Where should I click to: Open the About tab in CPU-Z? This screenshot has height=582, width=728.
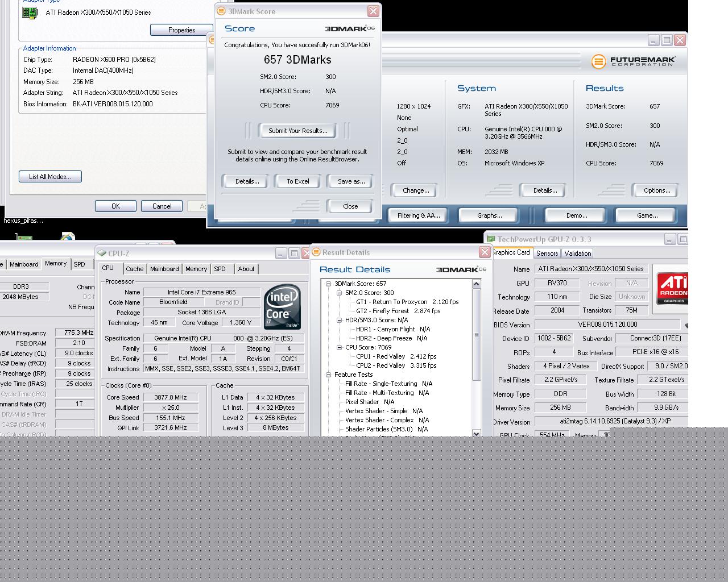point(246,269)
